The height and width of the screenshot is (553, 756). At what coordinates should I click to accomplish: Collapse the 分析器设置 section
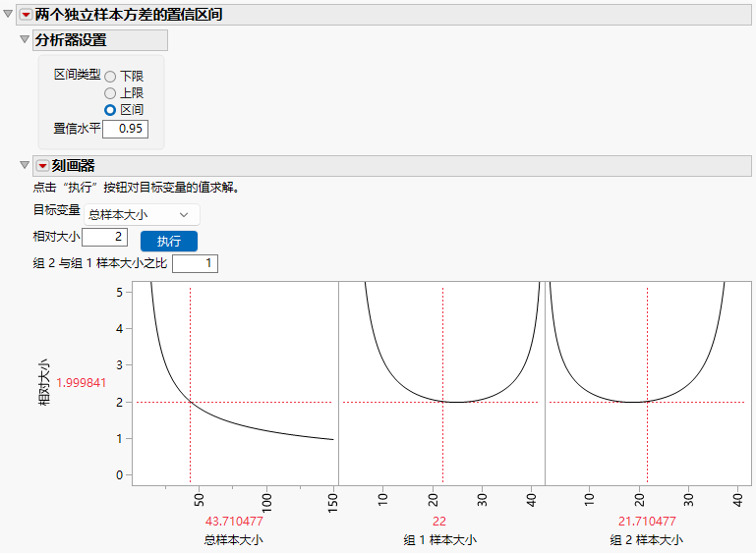coord(25,39)
